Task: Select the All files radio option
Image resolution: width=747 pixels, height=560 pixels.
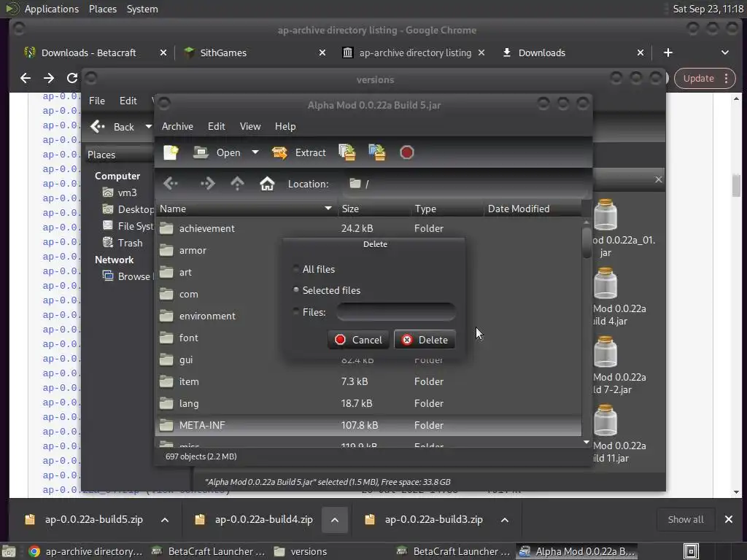Action: (296, 268)
